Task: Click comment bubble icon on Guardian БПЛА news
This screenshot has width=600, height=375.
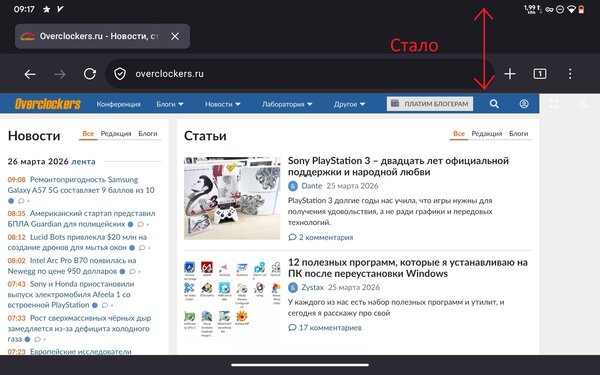Action: (141, 224)
